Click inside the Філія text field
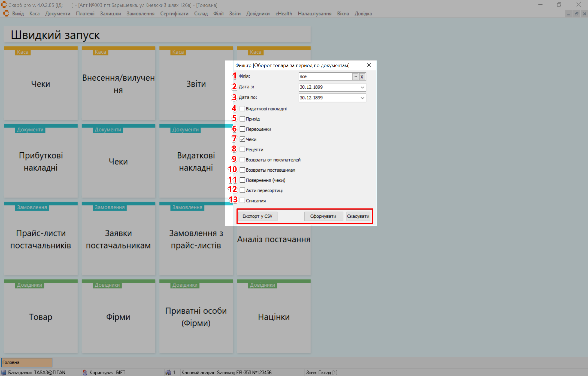 (x=325, y=77)
